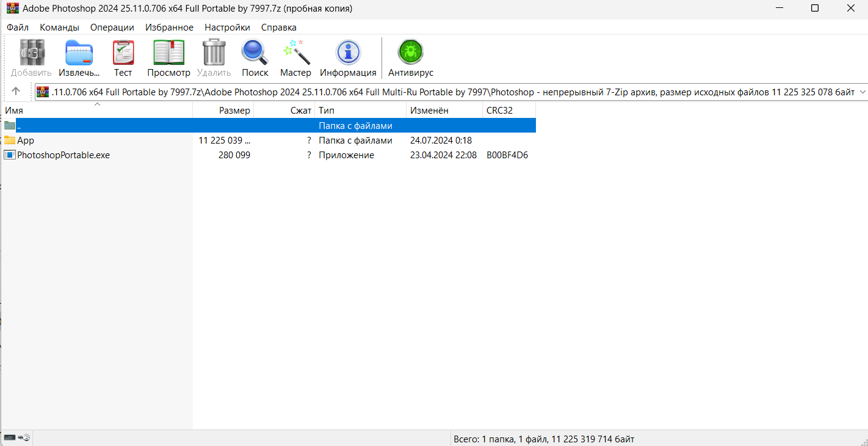Click the key icon in status bar
The width and height of the screenshot is (868, 446).
click(x=25, y=438)
